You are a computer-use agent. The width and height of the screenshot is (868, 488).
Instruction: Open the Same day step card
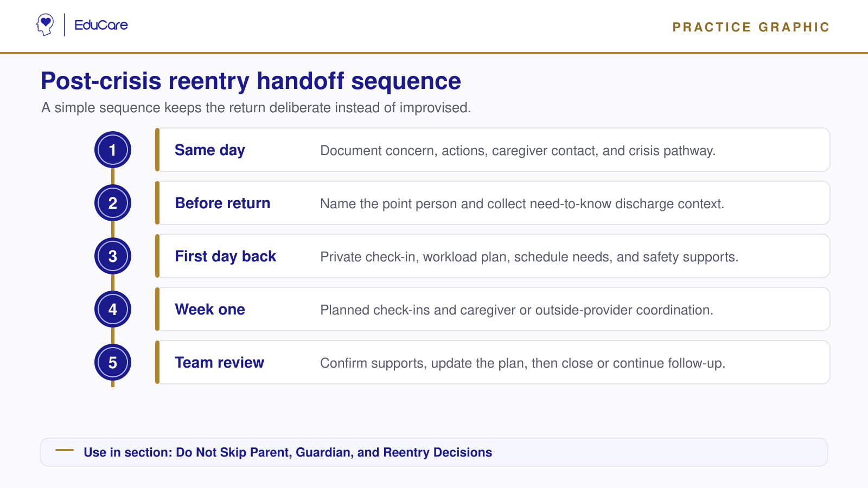(x=493, y=150)
